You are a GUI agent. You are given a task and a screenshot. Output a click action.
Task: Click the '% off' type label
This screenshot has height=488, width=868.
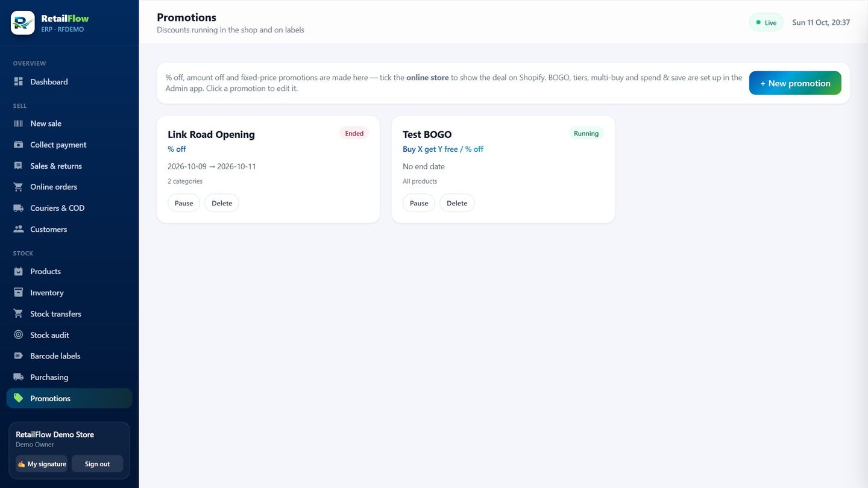coord(177,149)
